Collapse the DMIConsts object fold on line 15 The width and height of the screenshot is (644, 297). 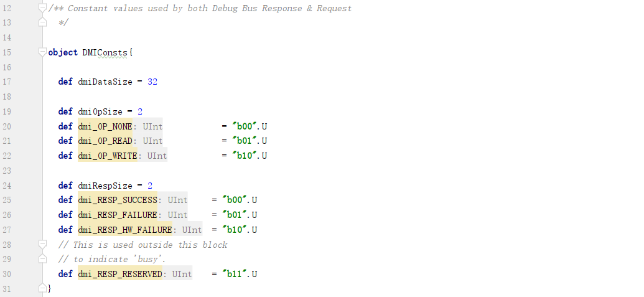43,52
